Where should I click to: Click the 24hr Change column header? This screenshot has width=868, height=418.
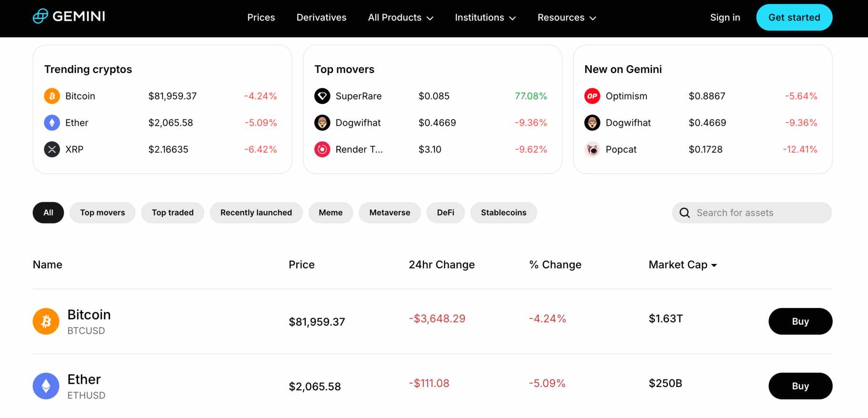point(442,265)
